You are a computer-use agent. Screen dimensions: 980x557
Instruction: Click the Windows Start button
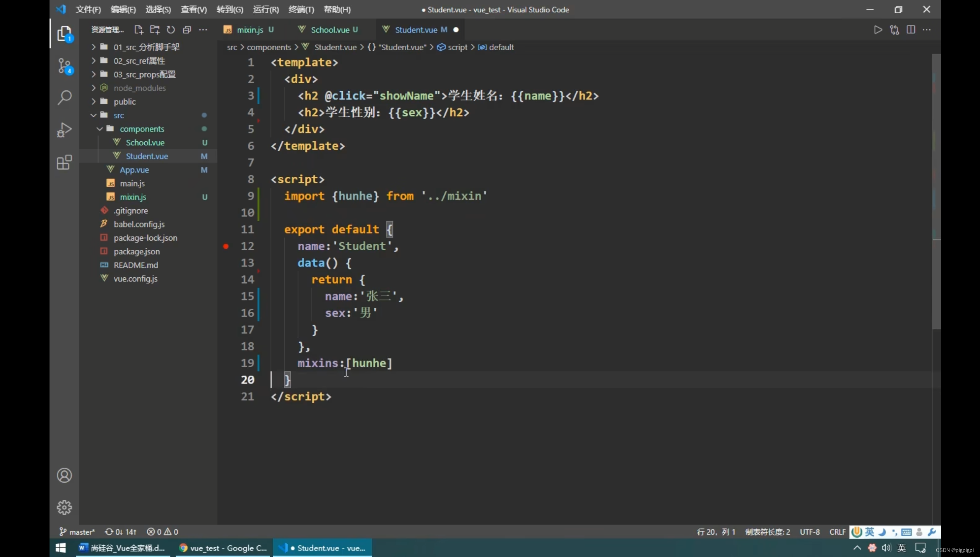[x=61, y=548]
